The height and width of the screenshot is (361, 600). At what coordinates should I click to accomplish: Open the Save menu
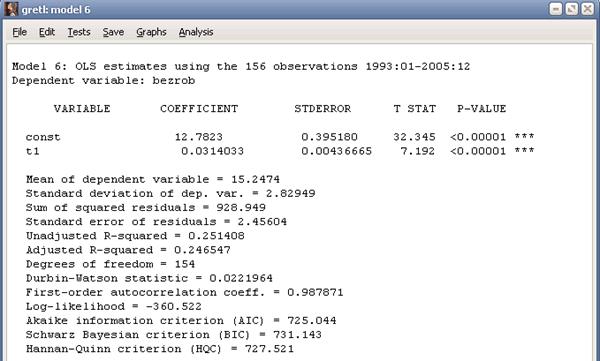point(113,32)
